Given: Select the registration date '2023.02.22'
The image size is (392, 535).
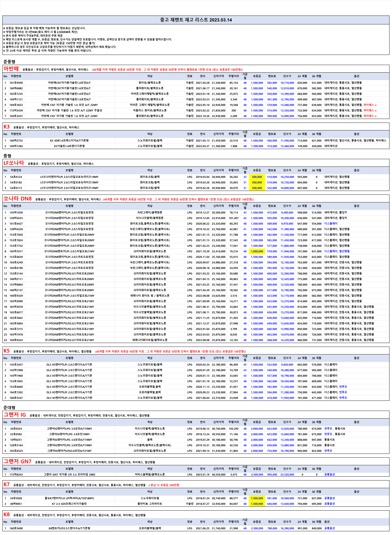Looking at the screenshot, I should [x=203, y=110].
